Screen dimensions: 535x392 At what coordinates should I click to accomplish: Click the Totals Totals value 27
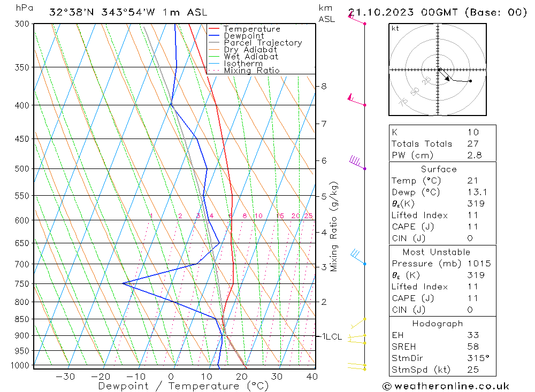(473, 144)
